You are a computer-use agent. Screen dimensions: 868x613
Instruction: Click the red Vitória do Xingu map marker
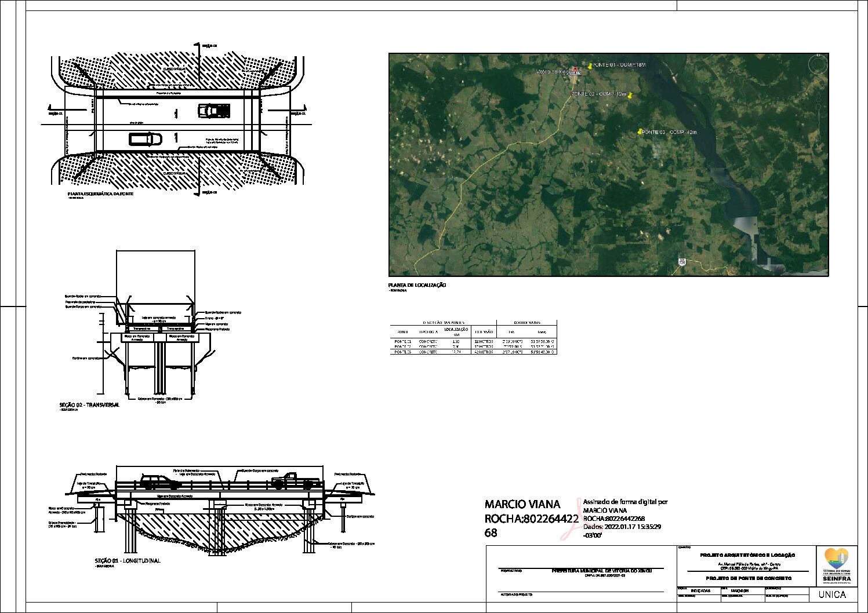point(575,70)
